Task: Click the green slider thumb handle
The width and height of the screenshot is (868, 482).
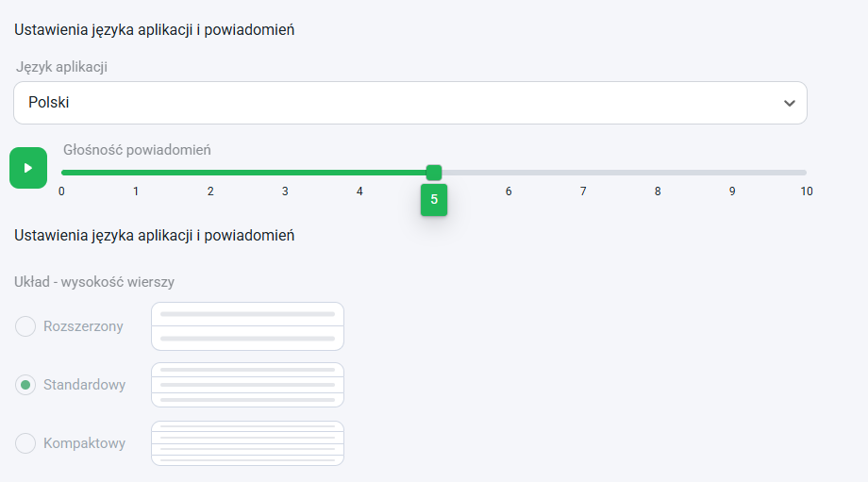Action: [434, 173]
